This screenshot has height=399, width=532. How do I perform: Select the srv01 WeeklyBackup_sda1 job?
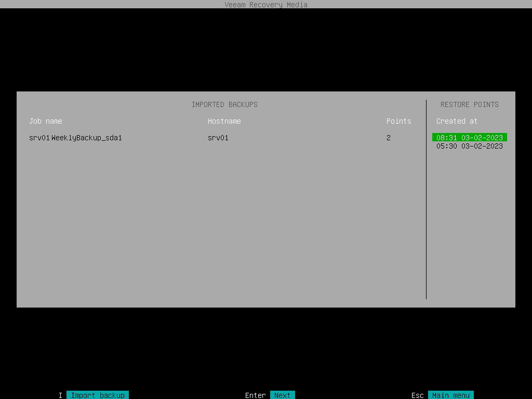pos(75,138)
